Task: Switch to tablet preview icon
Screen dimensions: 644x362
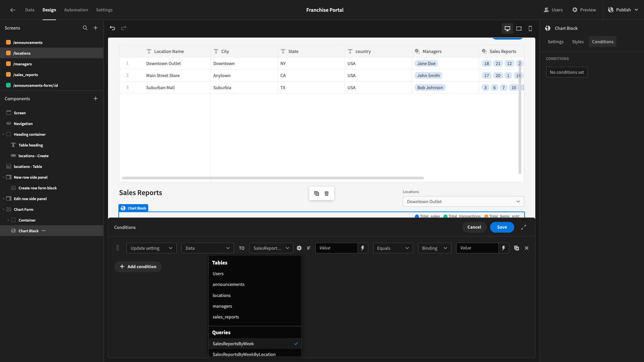Action: (x=519, y=28)
